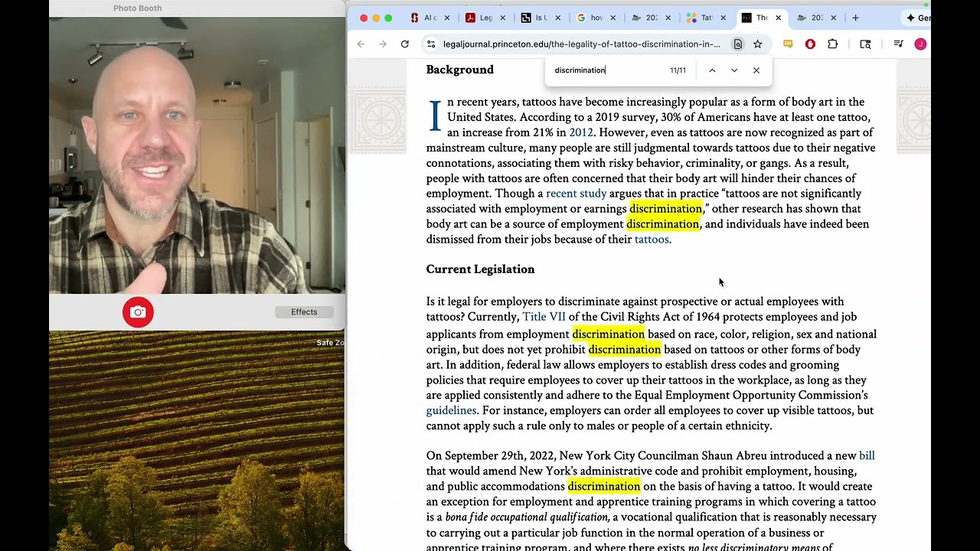Go to next find result with down chevron
The height and width of the screenshot is (551, 980).
[x=734, y=70]
